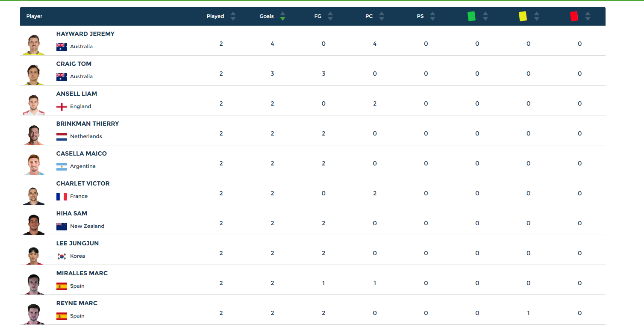This screenshot has height=330, width=644.
Task: Click the yellow card icon in header
Action: [x=523, y=16]
